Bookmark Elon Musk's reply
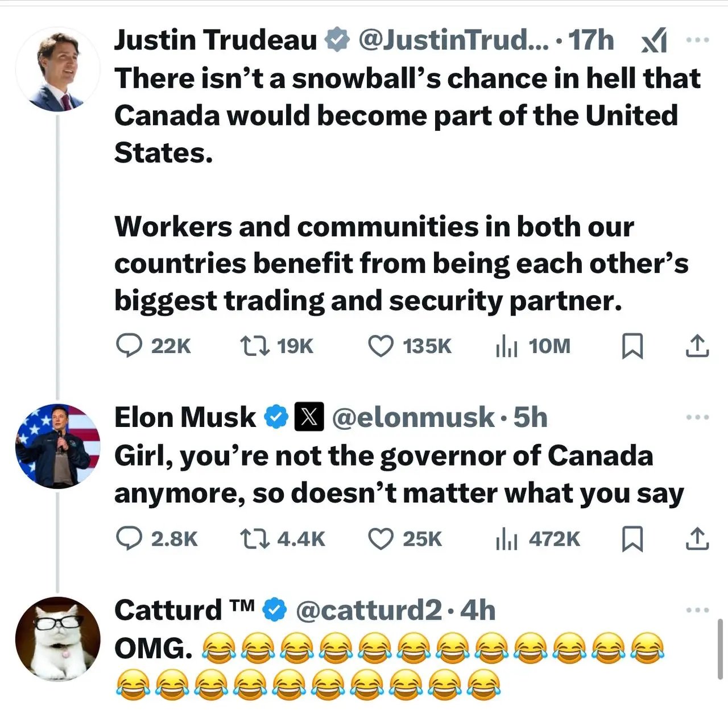Screen dimensions: 728x718 [632, 538]
